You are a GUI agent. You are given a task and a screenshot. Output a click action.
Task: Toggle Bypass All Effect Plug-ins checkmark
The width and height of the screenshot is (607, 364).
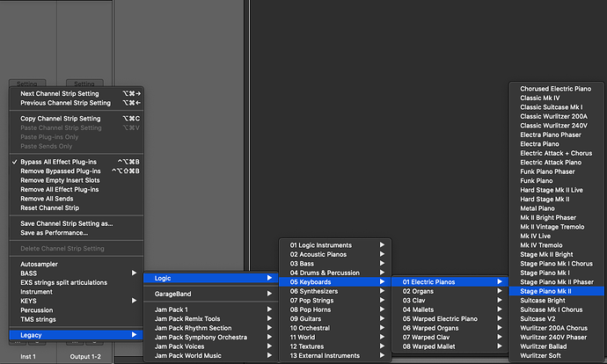point(77,162)
